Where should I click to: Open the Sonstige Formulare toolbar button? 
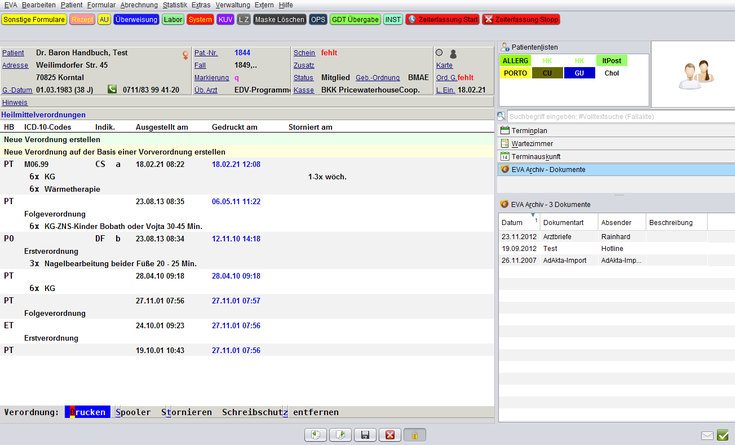pyautogui.click(x=34, y=19)
